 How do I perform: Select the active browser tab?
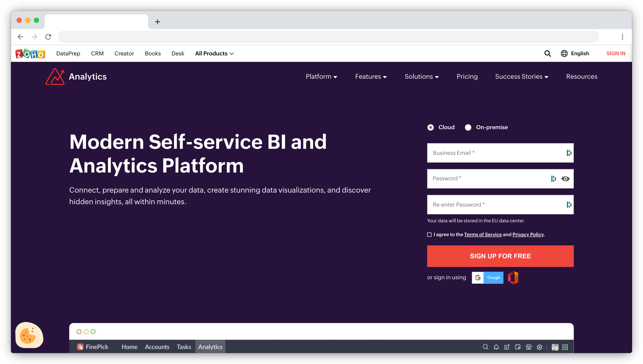[x=96, y=22]
